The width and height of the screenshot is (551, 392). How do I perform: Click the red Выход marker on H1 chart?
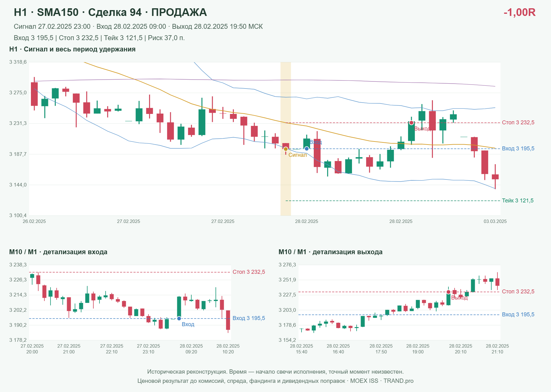tap(411, 123)
